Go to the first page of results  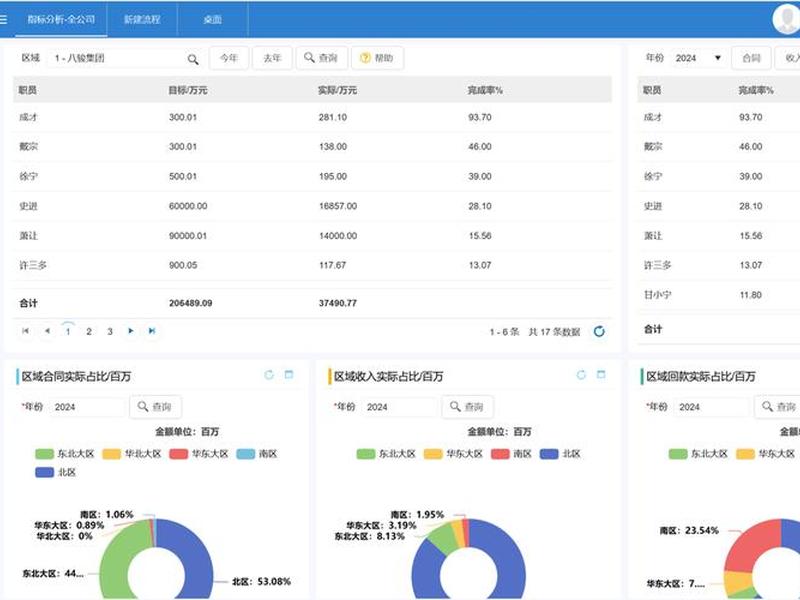click(x=26, y=331)
